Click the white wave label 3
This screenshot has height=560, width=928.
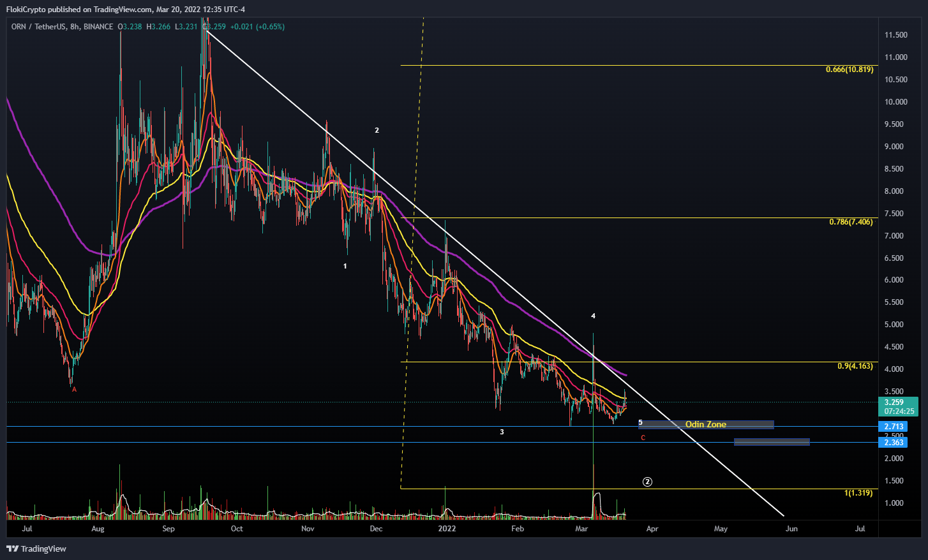502,432
